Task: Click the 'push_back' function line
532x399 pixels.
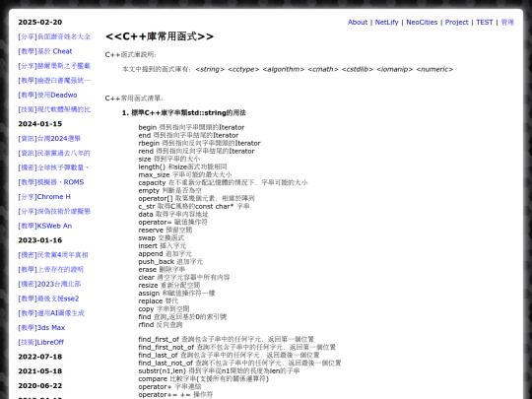Action: pyautogui.click(x=170, y=262)
